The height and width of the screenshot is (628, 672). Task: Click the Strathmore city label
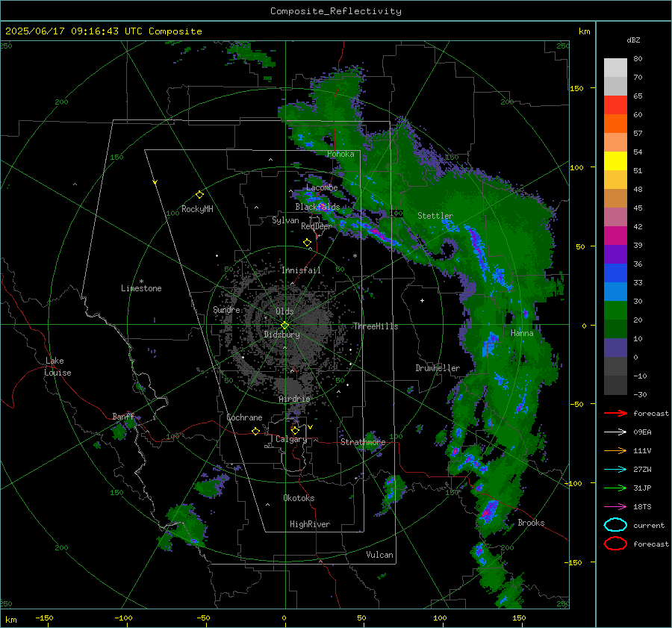click(x=363, y=442)
